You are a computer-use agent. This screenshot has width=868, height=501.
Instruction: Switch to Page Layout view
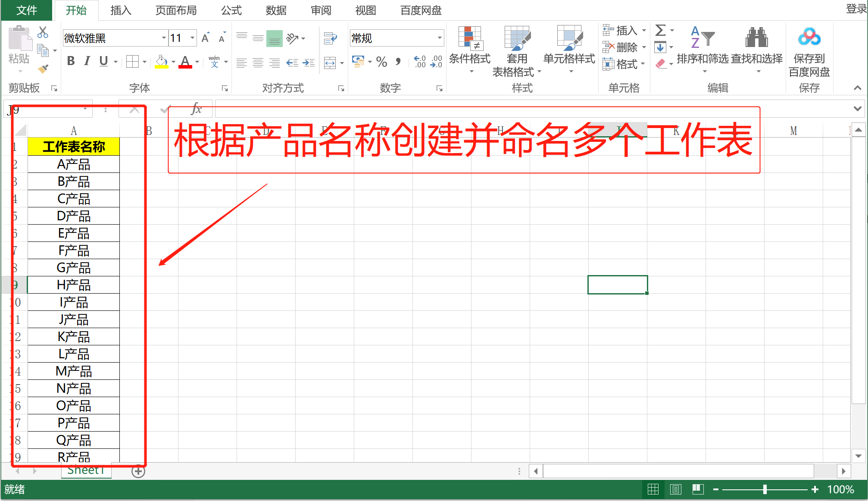click(675, 489)
